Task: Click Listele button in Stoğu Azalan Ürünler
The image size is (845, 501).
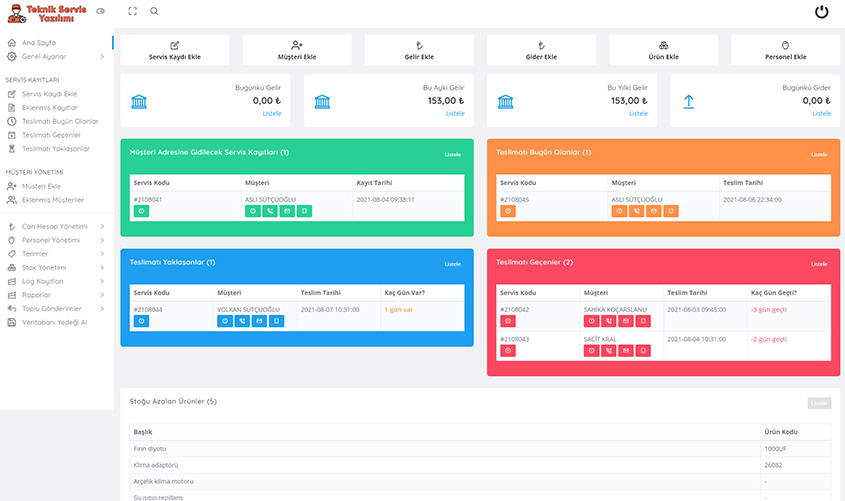Action: [819, 403]
